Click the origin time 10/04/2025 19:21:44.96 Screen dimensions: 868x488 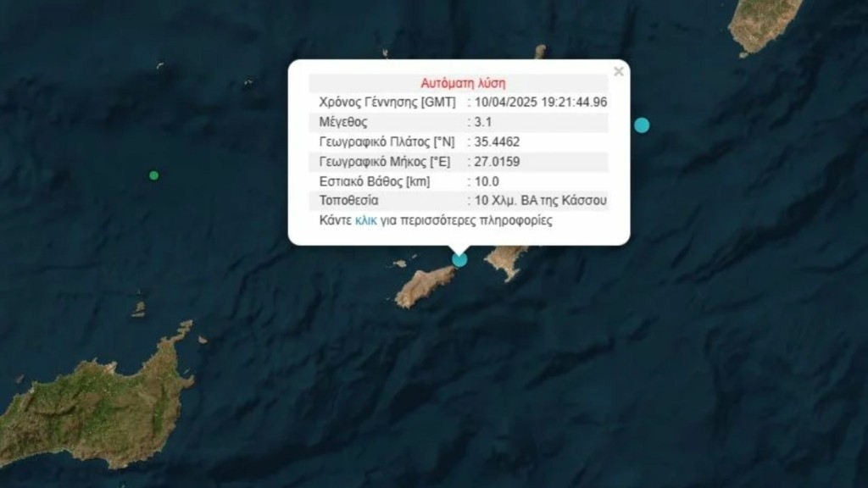pyautogui.click(x=540, y=103)
